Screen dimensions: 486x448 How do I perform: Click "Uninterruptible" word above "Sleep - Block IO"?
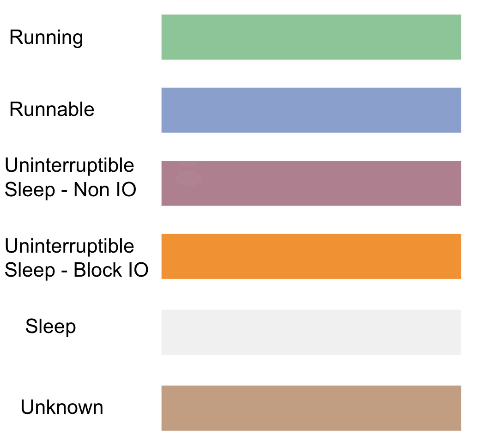coord(69,246)
